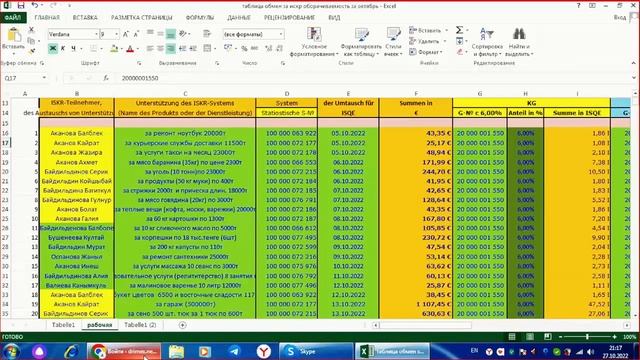The height and width of the screenshot is (360, 640).
Task: Switch to the ВСТАВКА ribbon tab
Action: click(85, 18)
